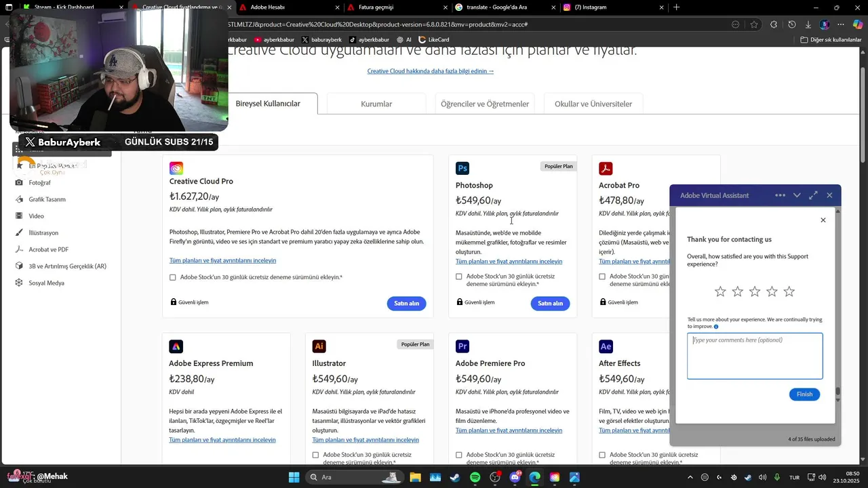Select the Bireysel Kullanıcılar tab
The width and height of the screenshot is (868, 488).
click(x=268, y=104)
